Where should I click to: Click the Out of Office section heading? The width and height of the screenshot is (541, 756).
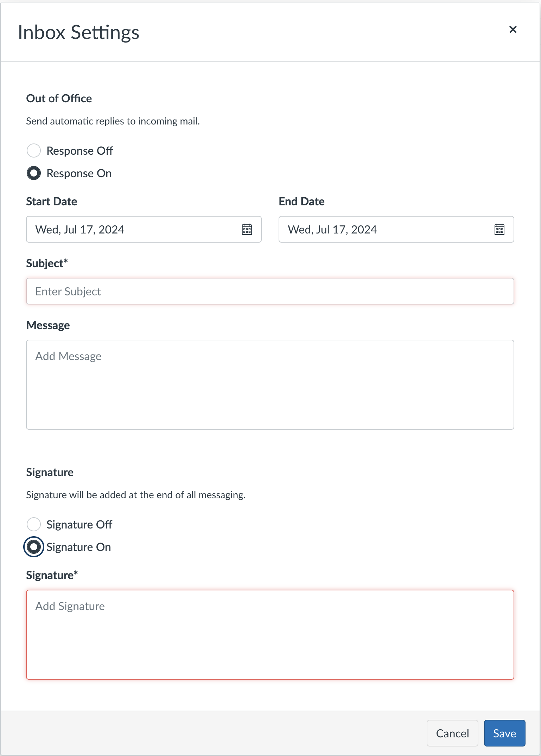tap(58, 98)
